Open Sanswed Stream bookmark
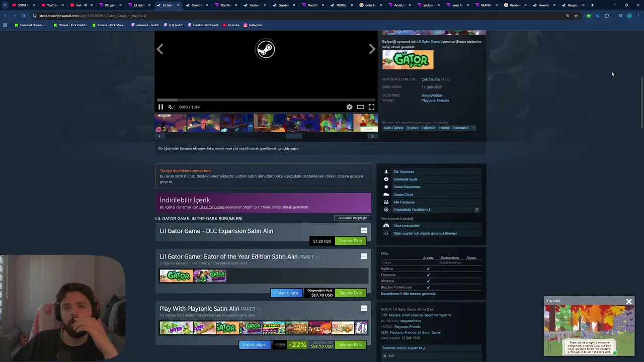Image resolution: width=644 pixels, height=362 pixels. 30,25
